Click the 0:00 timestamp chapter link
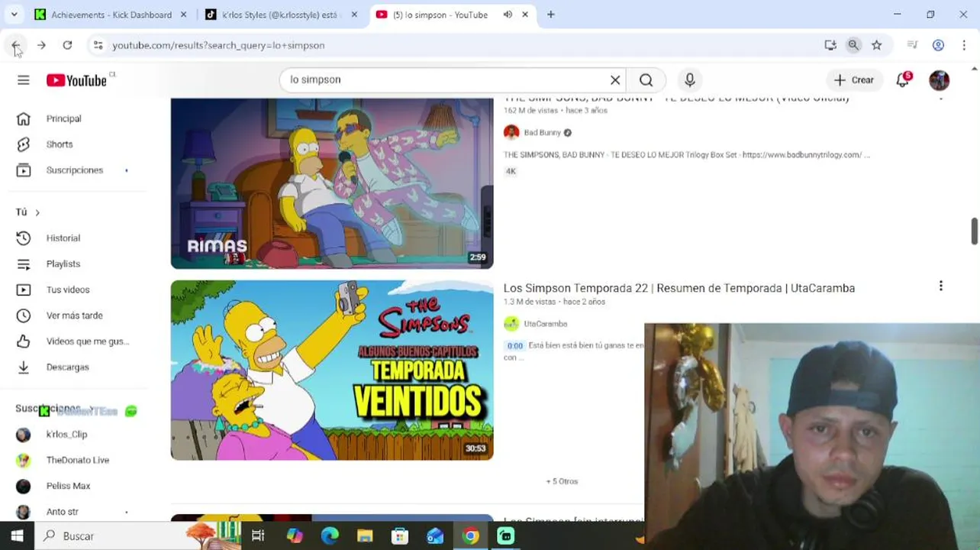The width and height of the screenshot is (980, 550). point(515,346)
